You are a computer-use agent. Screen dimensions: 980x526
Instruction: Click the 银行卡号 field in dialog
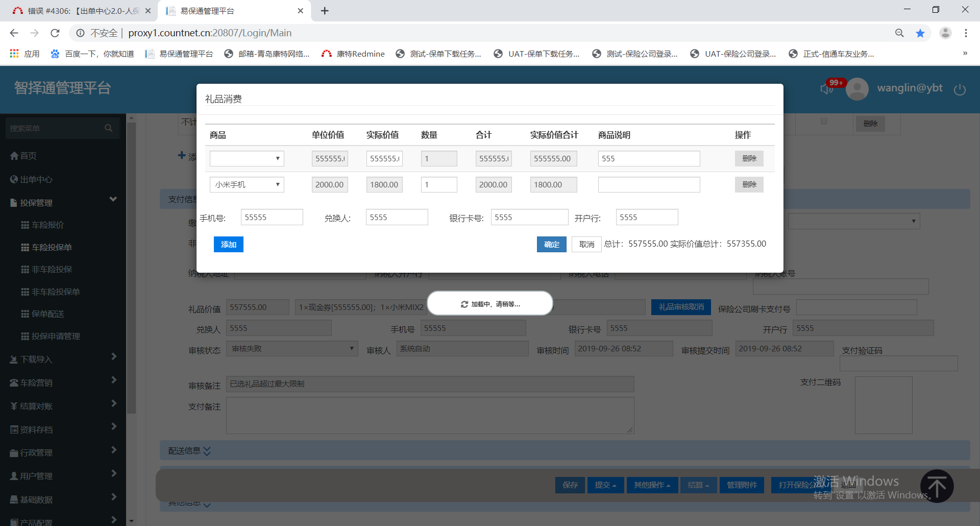(529, 218)
